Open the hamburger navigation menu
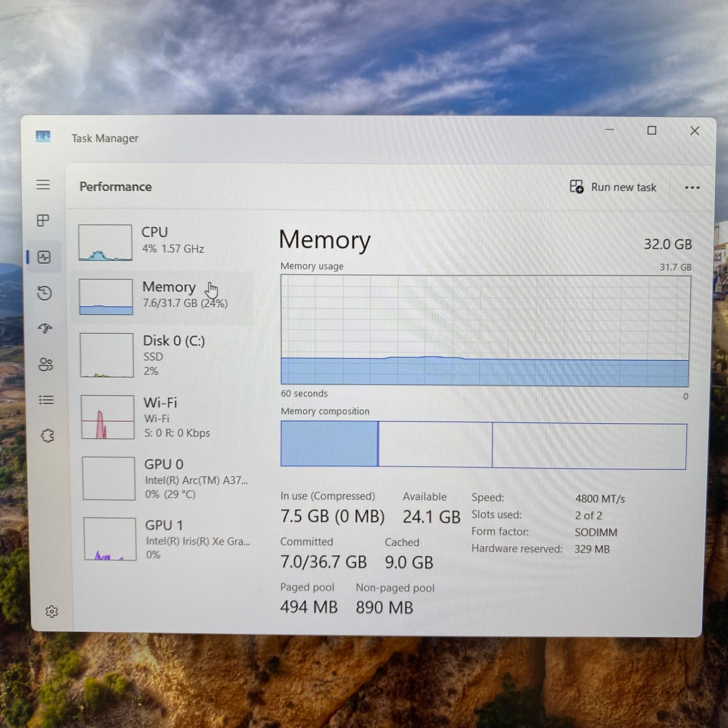The width and height of the screenshot is (728, 728). coord(43,184)
